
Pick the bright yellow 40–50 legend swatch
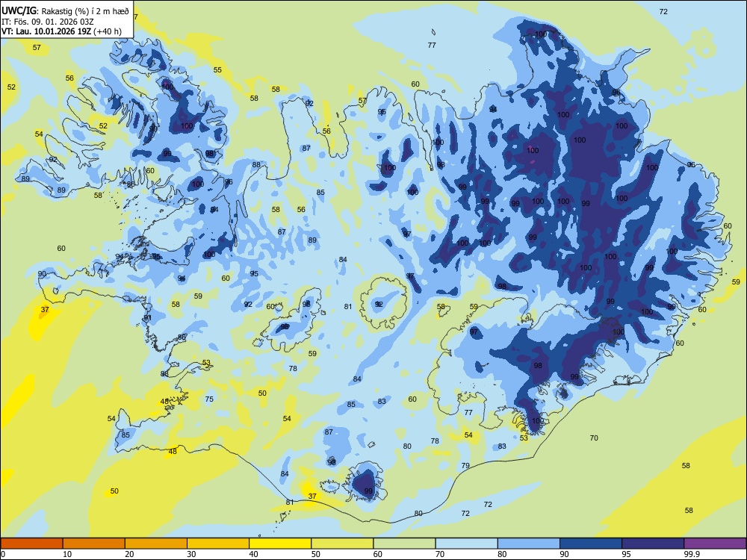click(x=280, y=544)
